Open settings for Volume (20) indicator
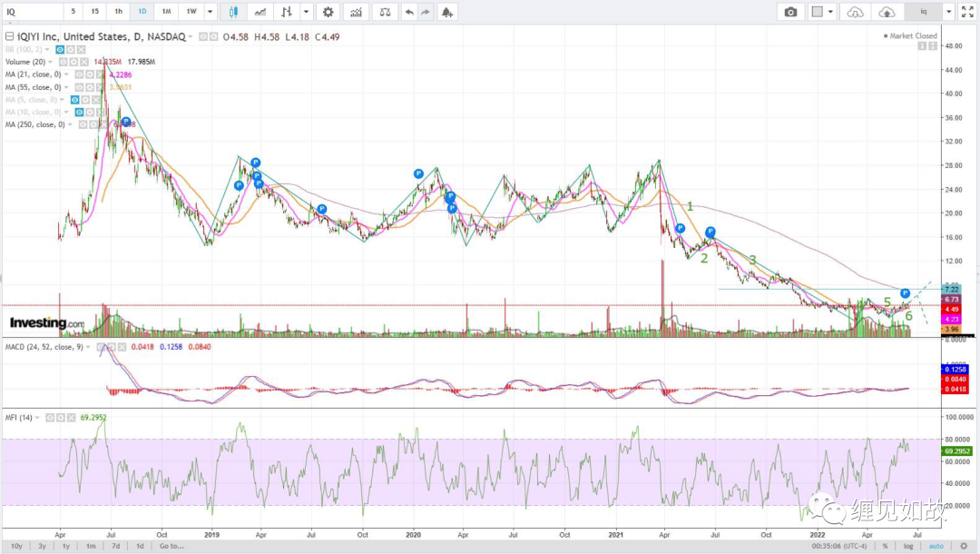 (x=73, y=62)
